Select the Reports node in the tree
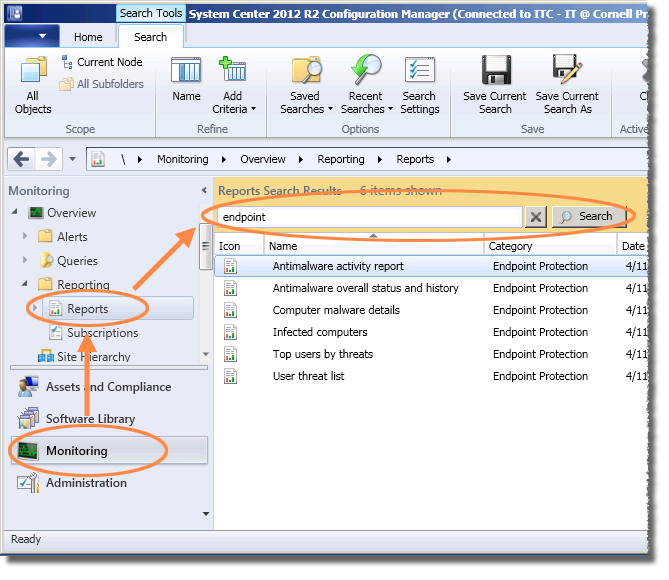Image resolution: width=669 pixels, height=580 pixels. point(117,309)
